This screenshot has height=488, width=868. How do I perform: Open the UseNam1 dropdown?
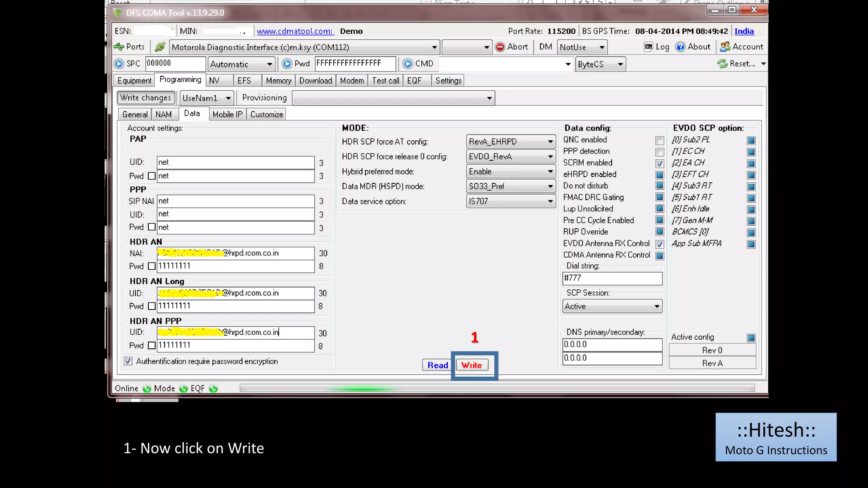(206, 98)
